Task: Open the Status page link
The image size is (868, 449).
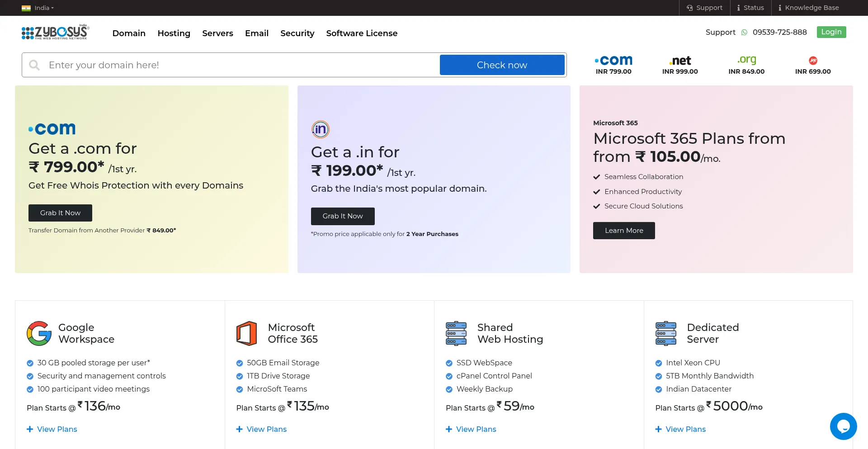Action: [750, 8]
